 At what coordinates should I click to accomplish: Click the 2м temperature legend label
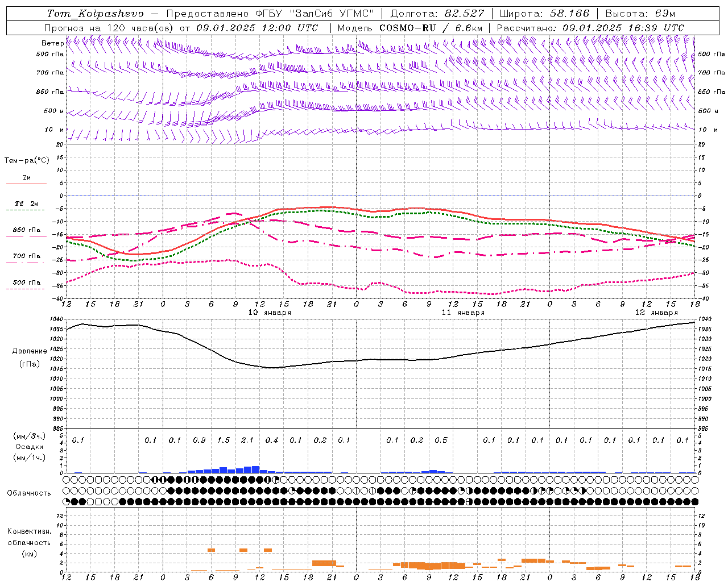27,177
